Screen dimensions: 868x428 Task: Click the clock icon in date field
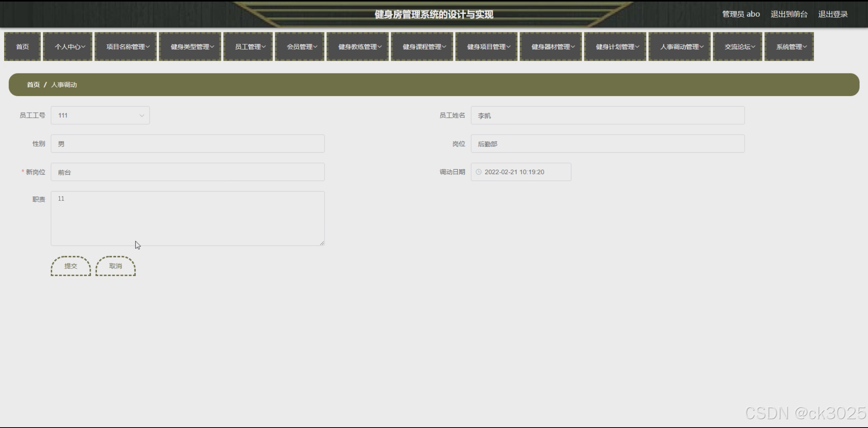[478, 172]
